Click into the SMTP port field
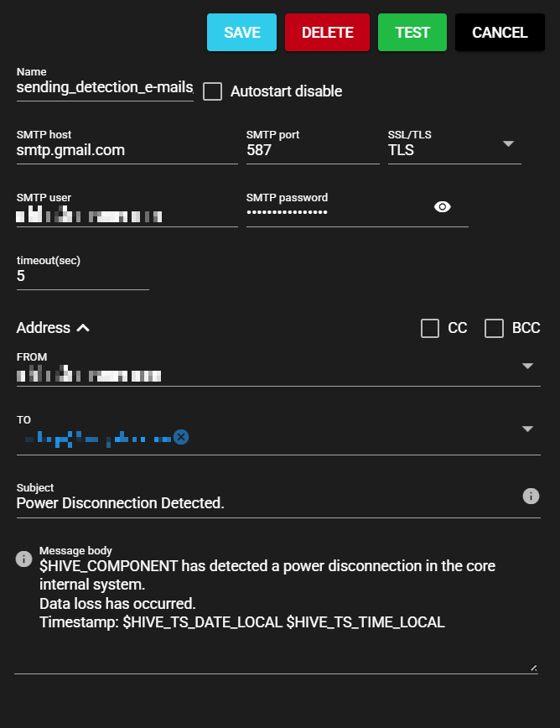Image resolution: width=560 pixels, height=728 pixels. 310,151
